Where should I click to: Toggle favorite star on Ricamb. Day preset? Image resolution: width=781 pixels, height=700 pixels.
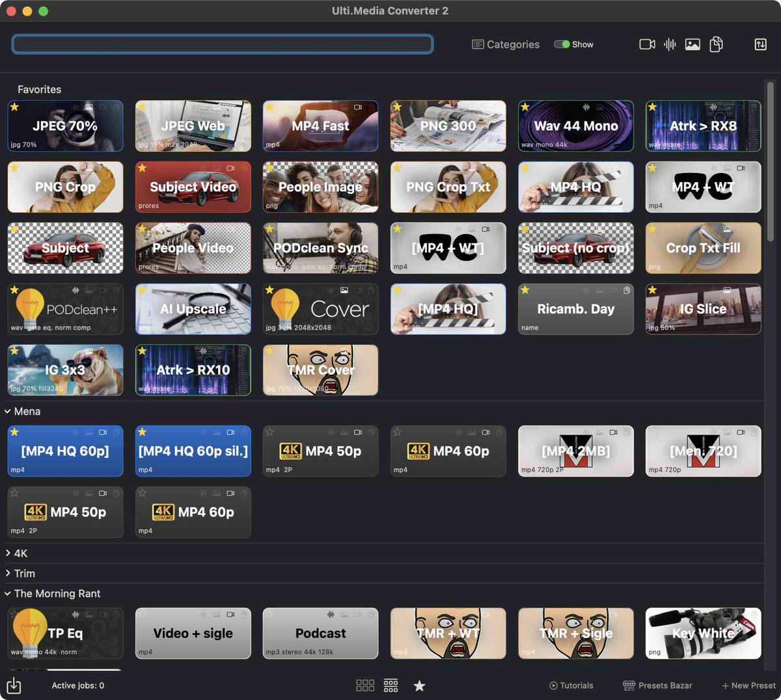click(525, 290)
